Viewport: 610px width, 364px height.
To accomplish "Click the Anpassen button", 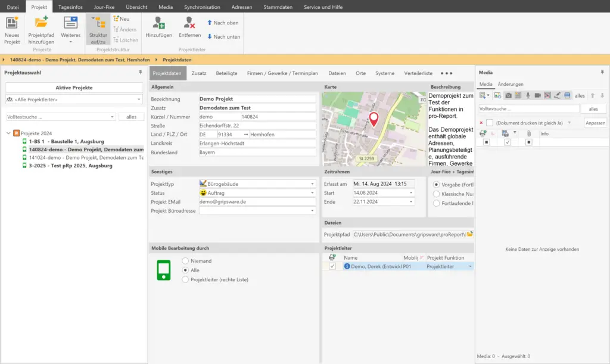I will click(x=595, y=123).
